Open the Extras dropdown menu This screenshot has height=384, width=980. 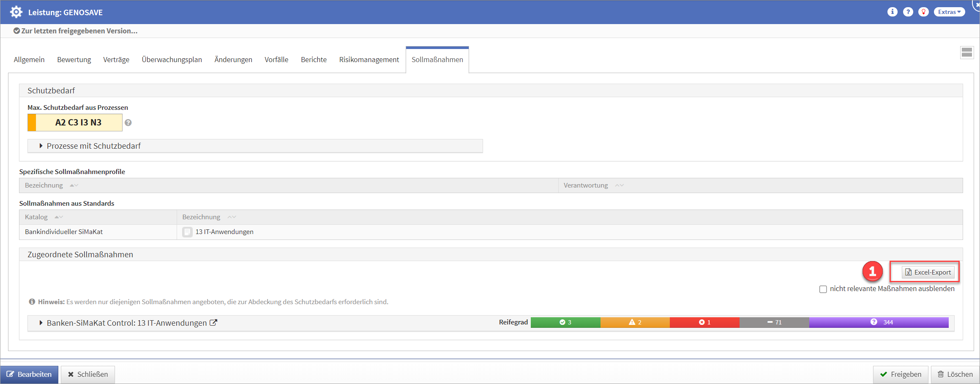[x=949, y=12]
